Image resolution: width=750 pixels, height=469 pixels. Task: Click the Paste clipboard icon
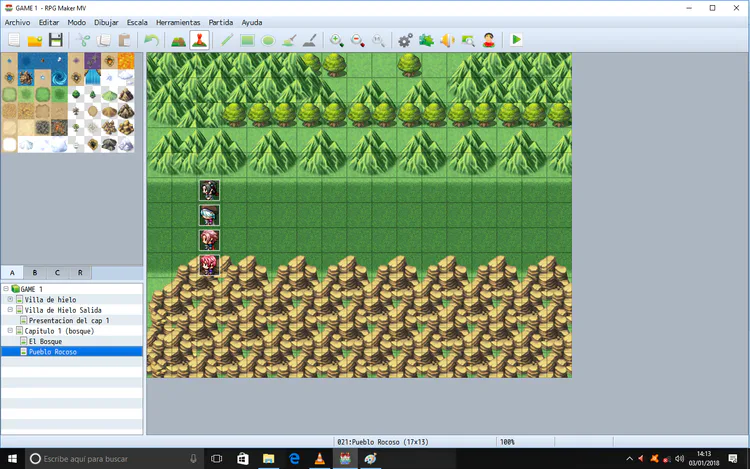pyautogui.click(x=124, y=40)
